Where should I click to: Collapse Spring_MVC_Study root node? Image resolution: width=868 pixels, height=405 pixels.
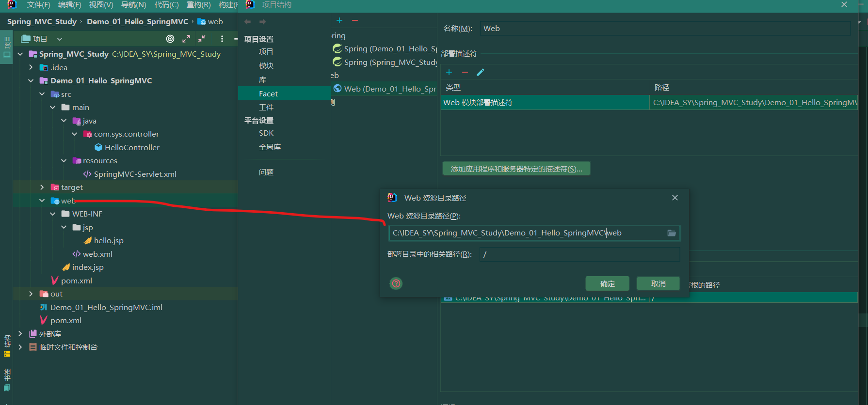coord(20,54)
